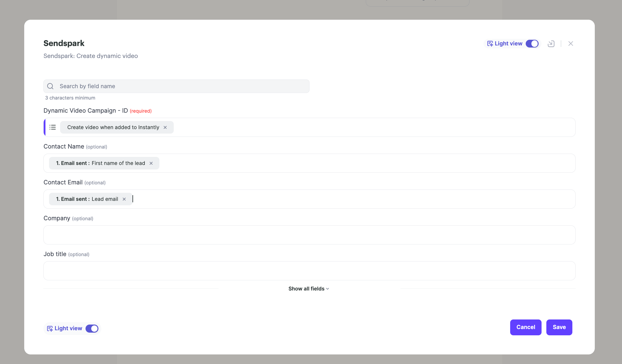Expand Show all fields
The width and height of the screenshot is (622, 364).
[309, 289]
